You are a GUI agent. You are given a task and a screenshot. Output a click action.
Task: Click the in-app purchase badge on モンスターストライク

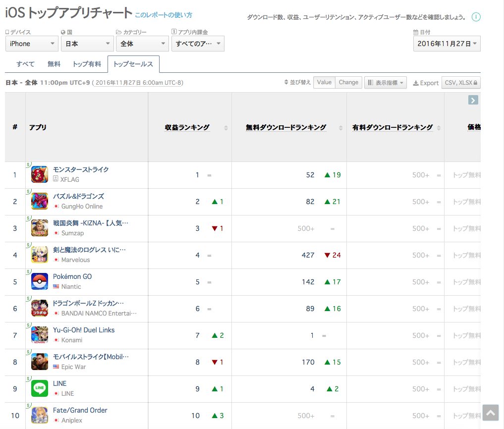click(28, 164)
